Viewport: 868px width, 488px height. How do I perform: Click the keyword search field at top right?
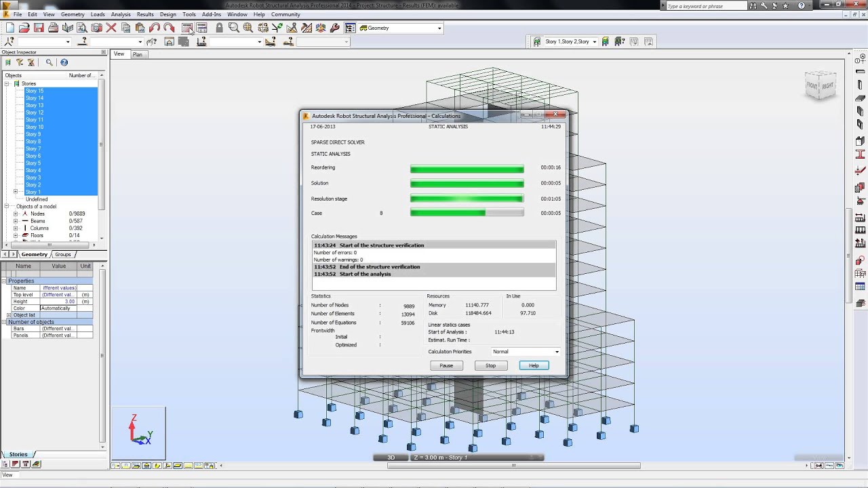click(705, 5)
